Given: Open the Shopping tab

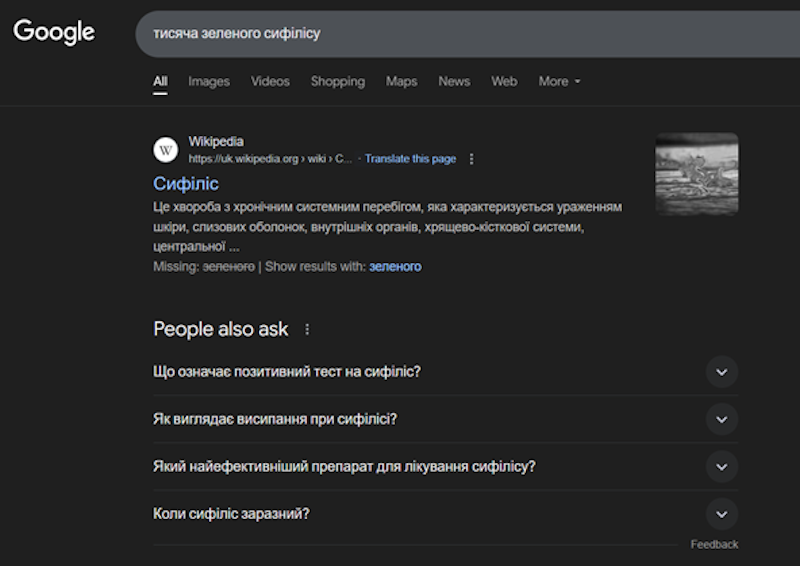Looking at the screenshot, I should (x=338, y=82).
